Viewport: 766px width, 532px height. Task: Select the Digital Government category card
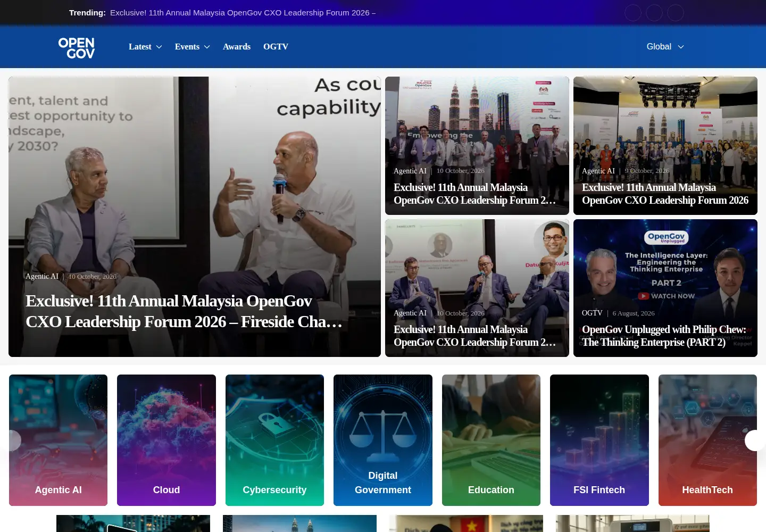click(383, 440)
